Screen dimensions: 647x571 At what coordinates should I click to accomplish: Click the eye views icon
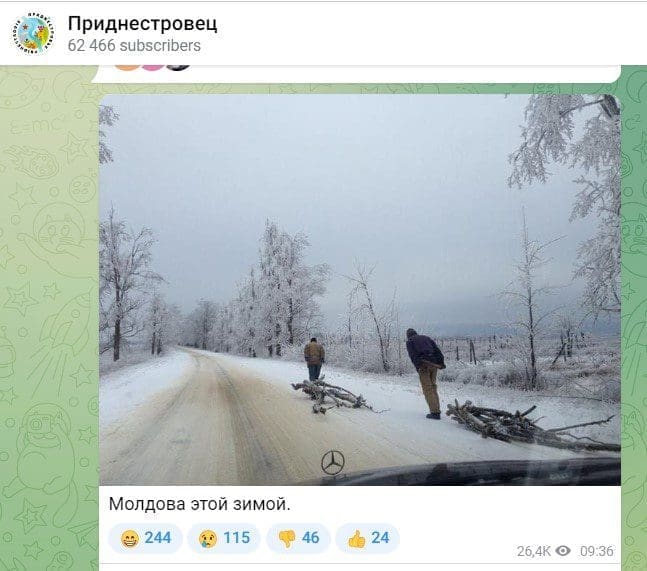tap(563, 551)
